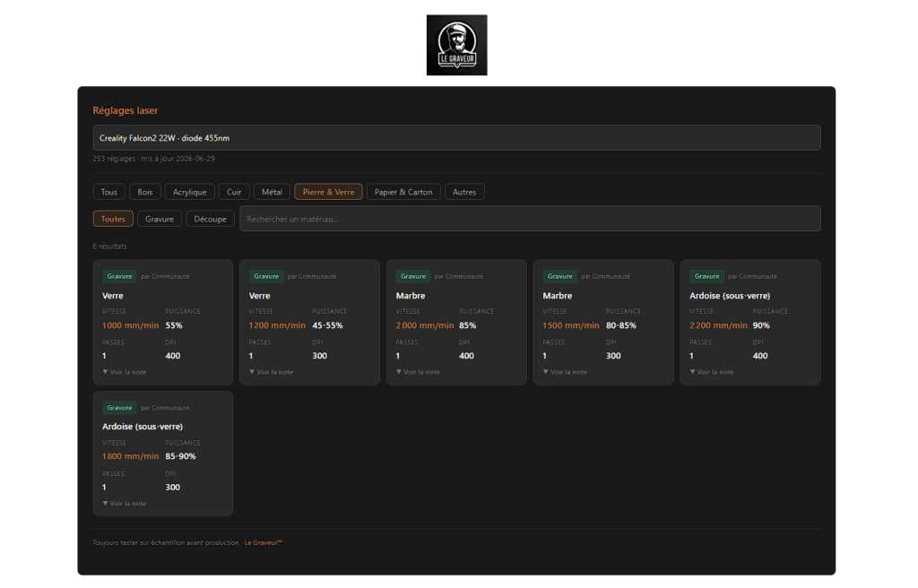Switch to the Bois material tab
Viewport: 918px width, 588px height.
tap(144, 192)
